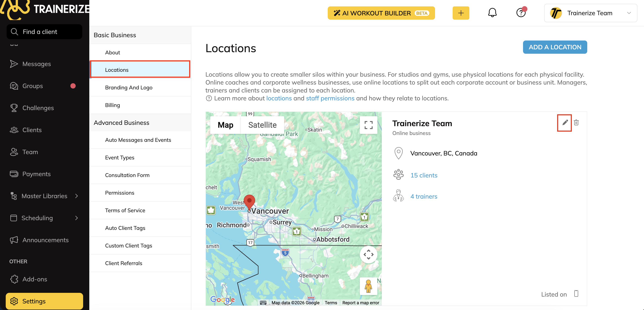Screen dimensions: 644x310
Task: Expand the Scheduling submenu
Action: click(77, 218)
